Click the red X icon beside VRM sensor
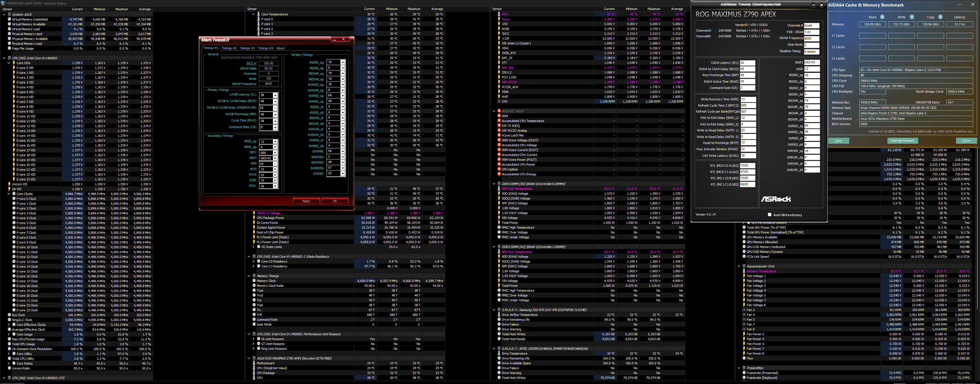This screenshot has width=980, height=384. [499, 116]
